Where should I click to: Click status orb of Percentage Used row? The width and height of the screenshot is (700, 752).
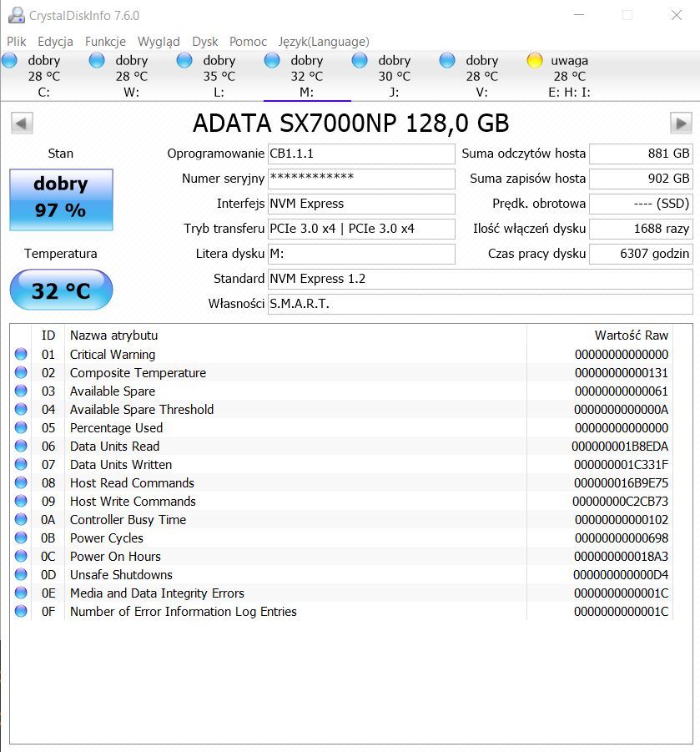[21, 427]
